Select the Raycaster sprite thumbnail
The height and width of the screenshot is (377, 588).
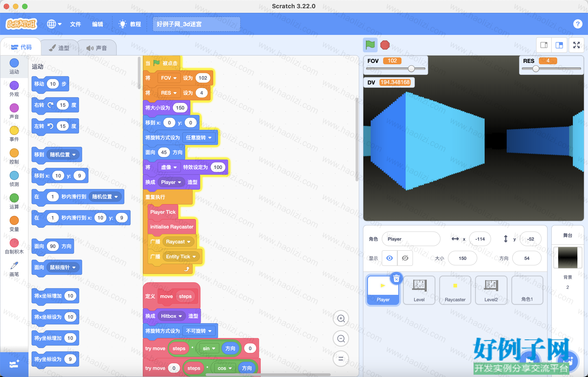coord(455,290)
